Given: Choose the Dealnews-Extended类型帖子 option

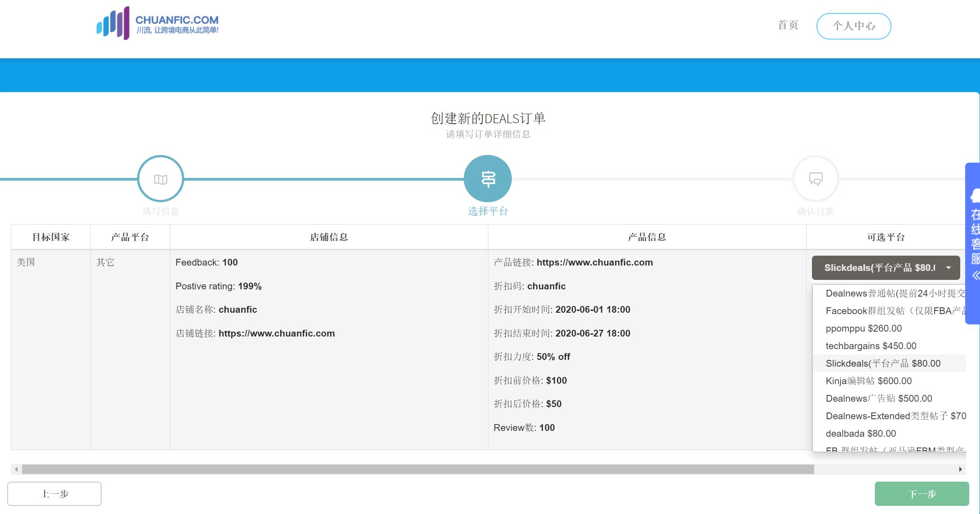Looking at the screenshot, I should tap(890, 416).
